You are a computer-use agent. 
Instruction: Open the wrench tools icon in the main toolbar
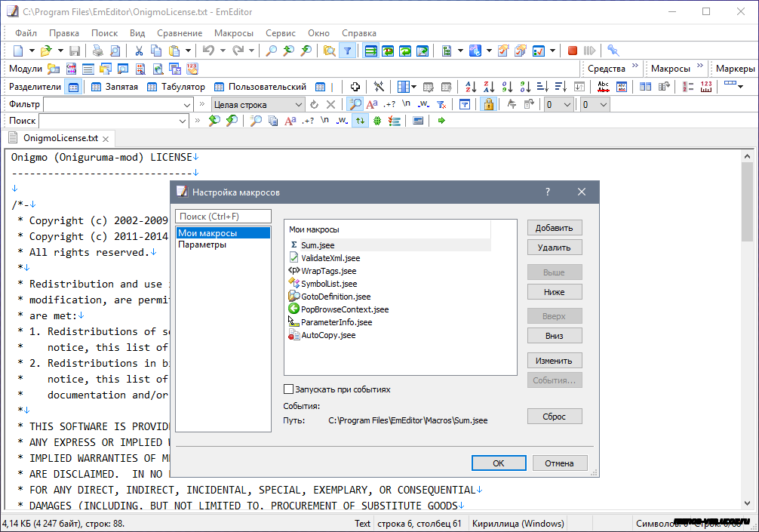[x=613, y=51]
